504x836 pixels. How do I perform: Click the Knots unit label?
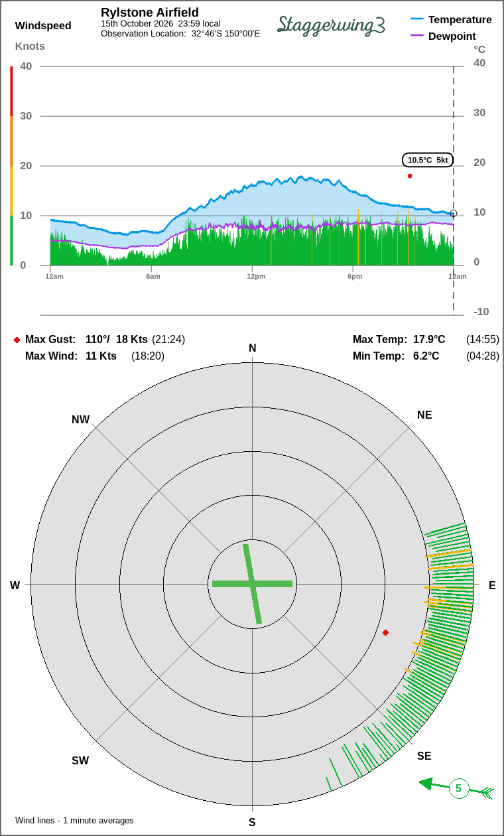[x=30, y=46]
